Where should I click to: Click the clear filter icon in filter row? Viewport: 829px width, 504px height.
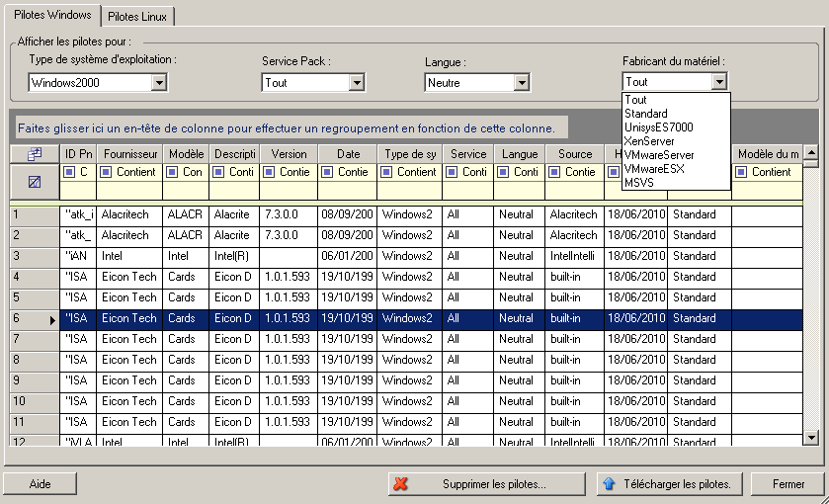34,182
